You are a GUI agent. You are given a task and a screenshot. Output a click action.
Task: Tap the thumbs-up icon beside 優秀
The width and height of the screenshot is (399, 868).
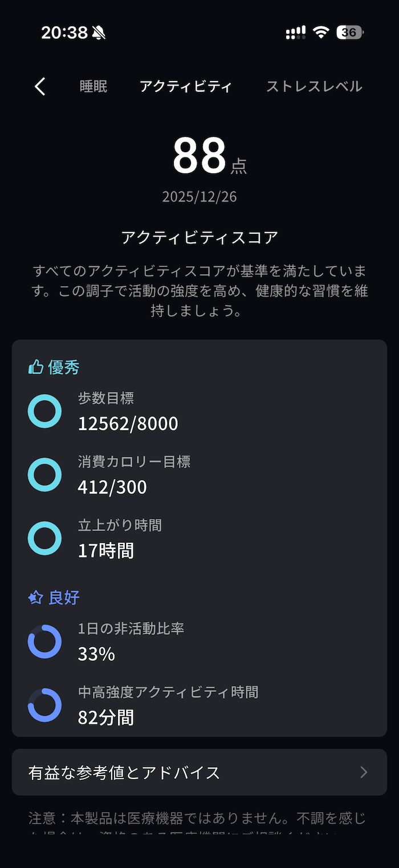coord(36,367)
